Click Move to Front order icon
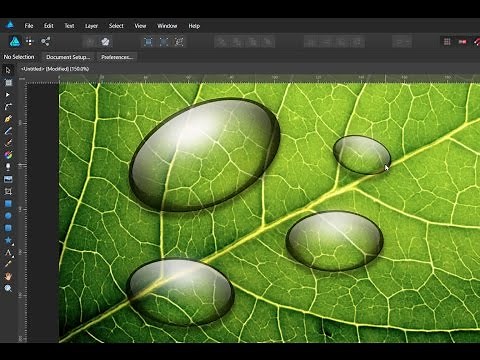Screen dimensions: 480x360 pos(268,42)
